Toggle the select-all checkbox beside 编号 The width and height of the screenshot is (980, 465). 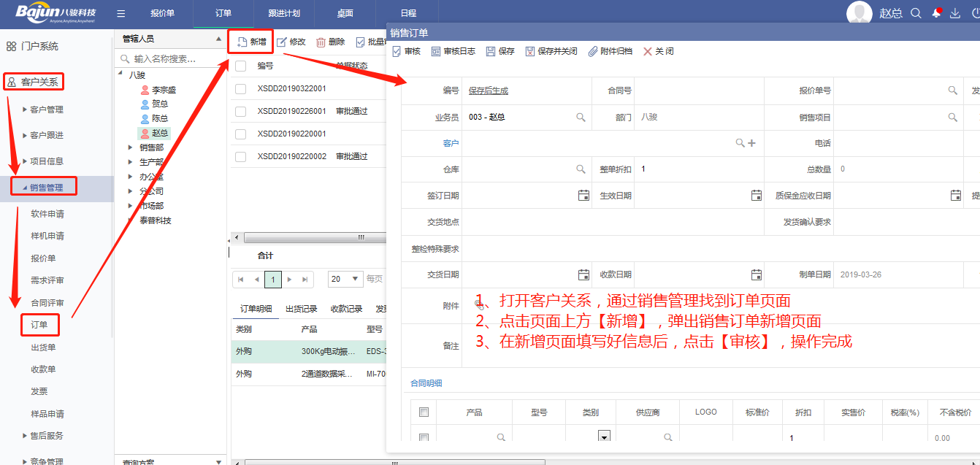[x=240, y=66]
